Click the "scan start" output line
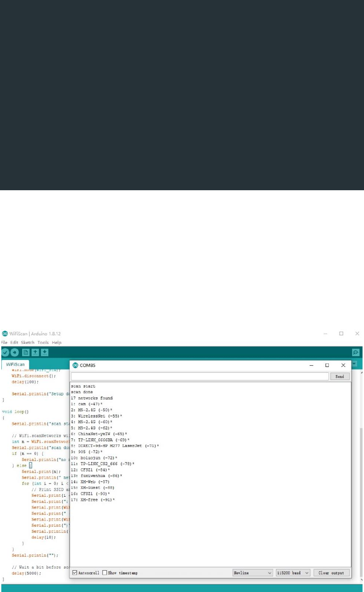This screenshot has height=592, width=364. click(83, 386)
